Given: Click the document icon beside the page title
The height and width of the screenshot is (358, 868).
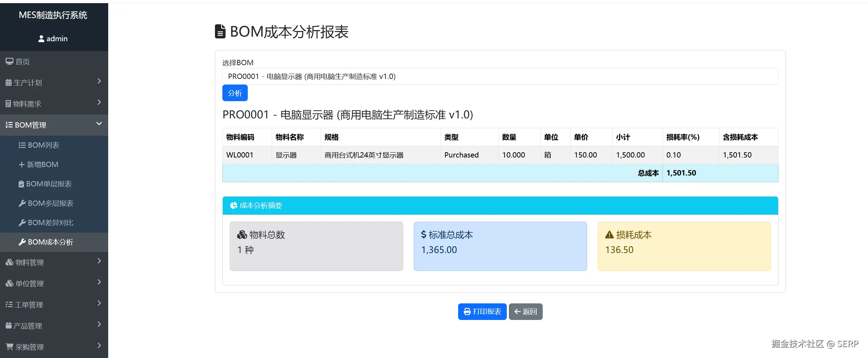Looking at the screenshot, I should (x=220, y=31).
